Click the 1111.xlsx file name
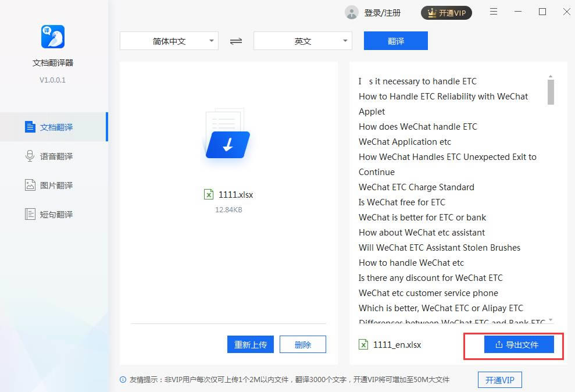Viewport: 575px width, 392px height. tap(236, 195)
